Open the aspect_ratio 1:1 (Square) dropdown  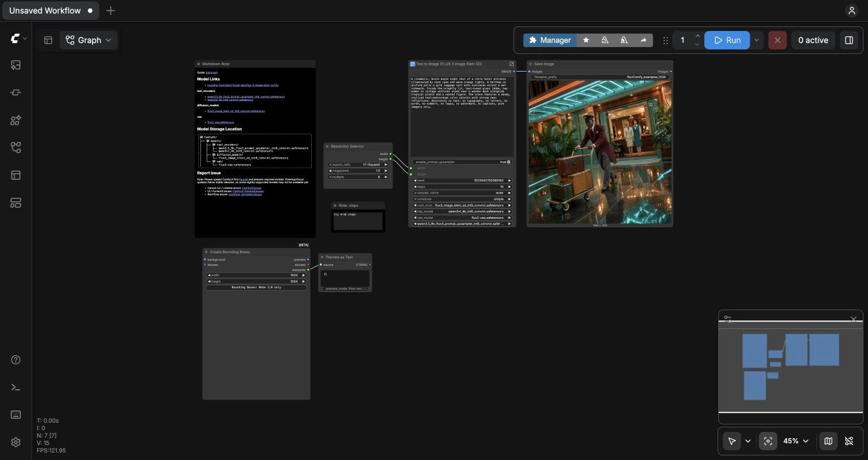click(x=358, y=164)
